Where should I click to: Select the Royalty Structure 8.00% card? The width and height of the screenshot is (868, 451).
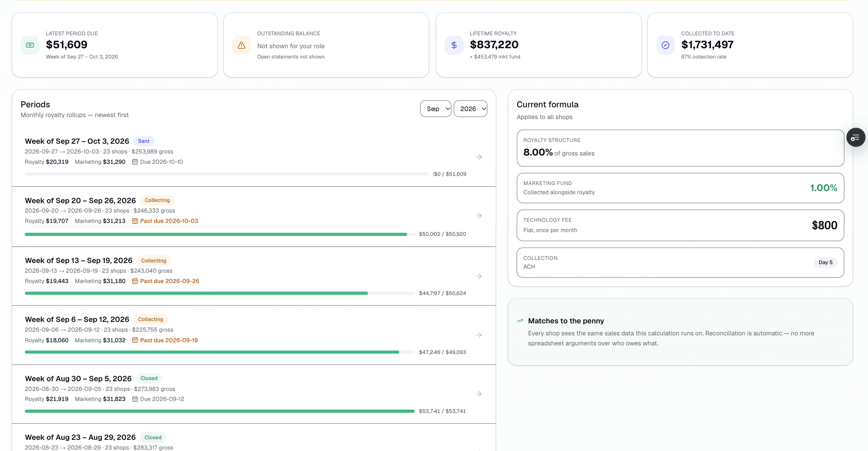(680, 148)
